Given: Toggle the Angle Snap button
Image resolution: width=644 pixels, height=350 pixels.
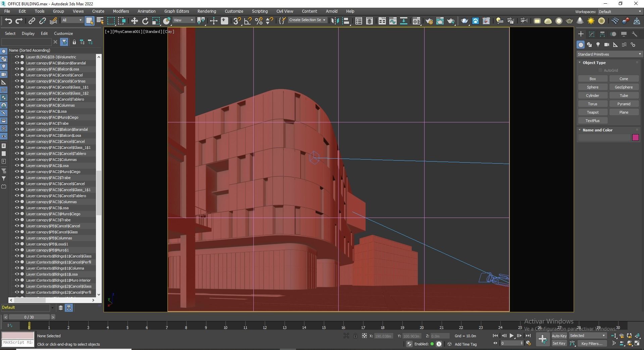Looking at the screenshot, I should tap(248, 21).
